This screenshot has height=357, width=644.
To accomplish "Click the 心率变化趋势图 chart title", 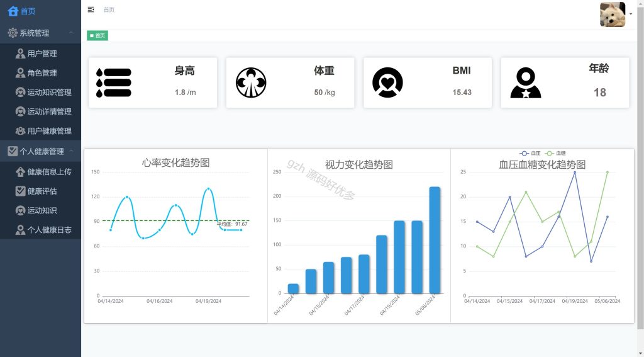I will point(176,162).
